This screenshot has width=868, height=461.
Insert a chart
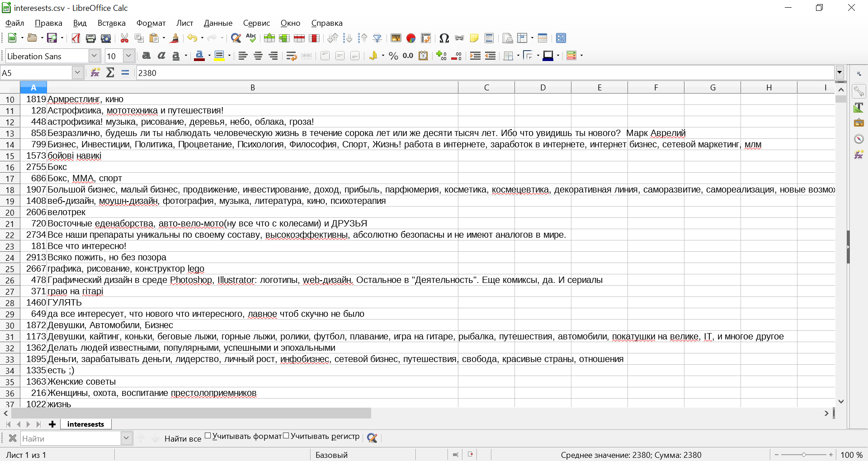click(411, 38)
